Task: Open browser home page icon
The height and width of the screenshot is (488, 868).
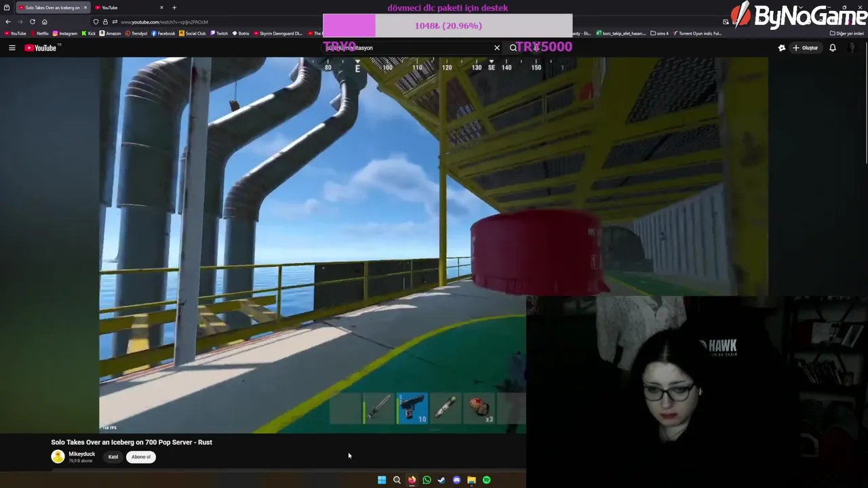Action: [x=45, y=22]
